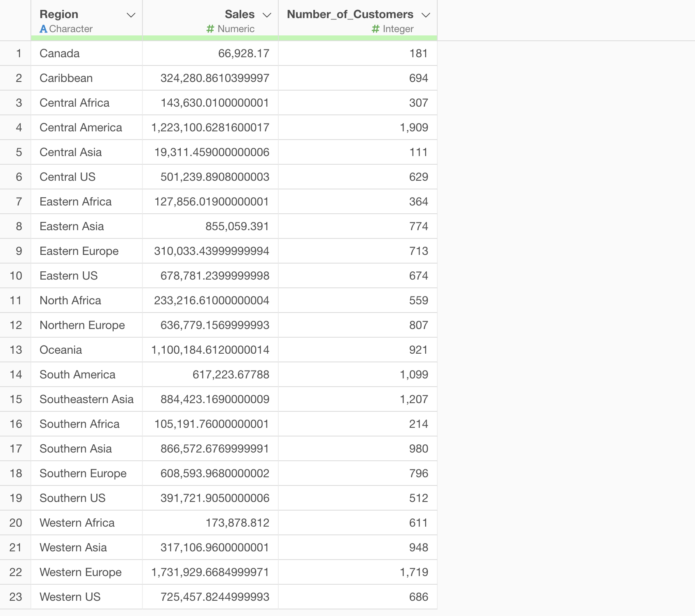
Task: Select the Region column header
Action: pyautogui.click(x=59, y=14)
